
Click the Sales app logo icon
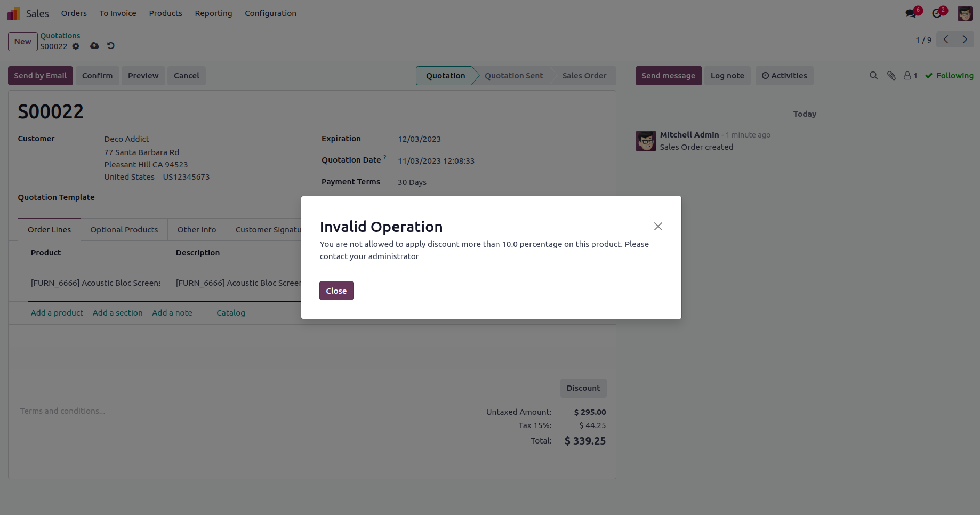click(x=13, y=13)
